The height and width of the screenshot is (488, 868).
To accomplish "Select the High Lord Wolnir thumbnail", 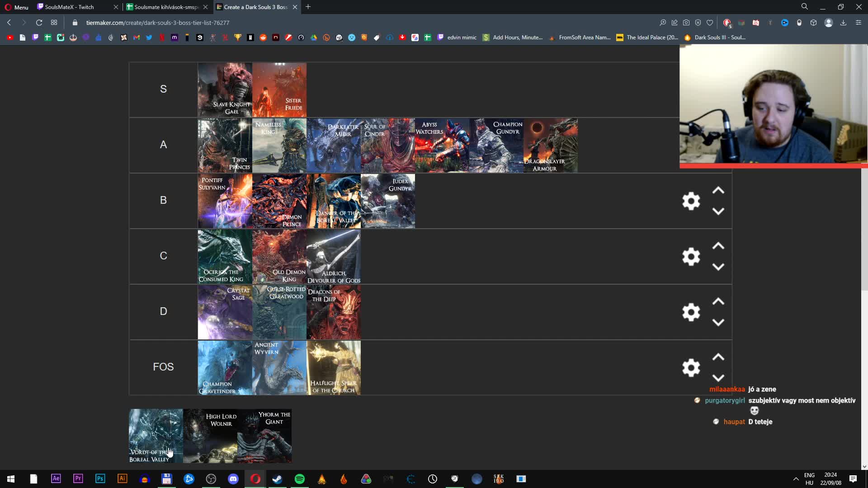I will pos(210,436).
